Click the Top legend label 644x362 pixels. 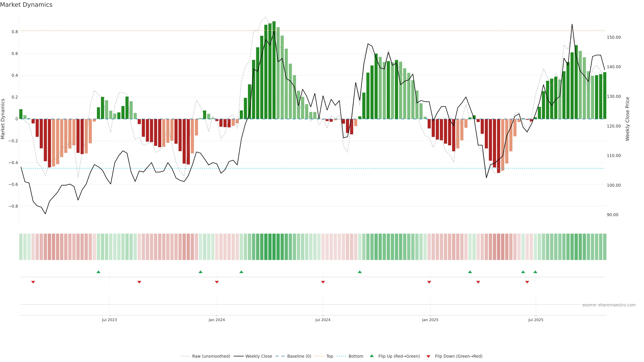330,356
